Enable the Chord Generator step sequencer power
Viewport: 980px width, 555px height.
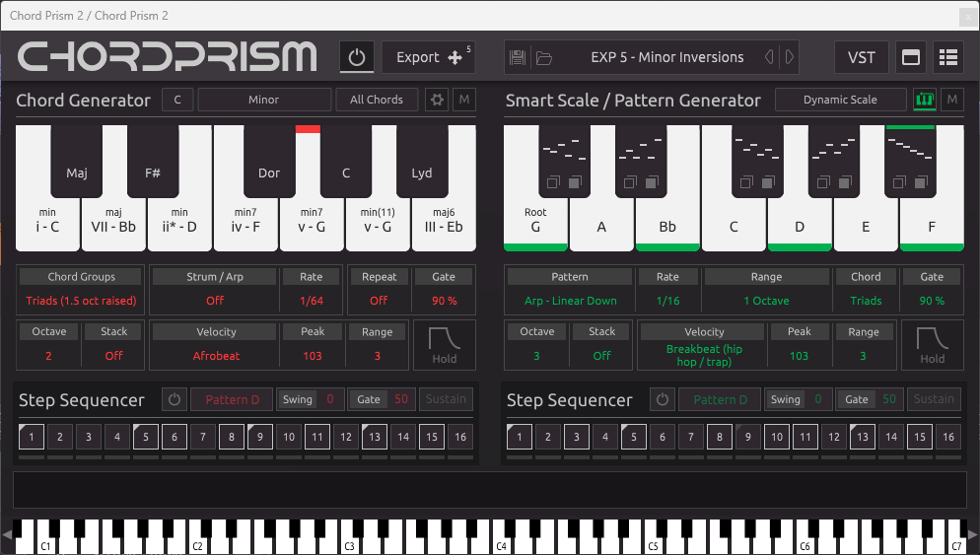[x=175, y=399]
